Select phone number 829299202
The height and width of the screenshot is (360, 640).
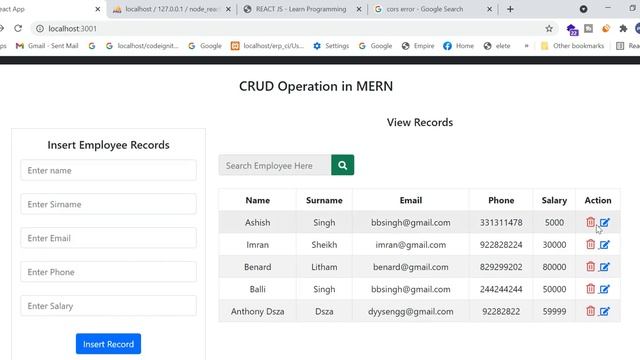501,267
